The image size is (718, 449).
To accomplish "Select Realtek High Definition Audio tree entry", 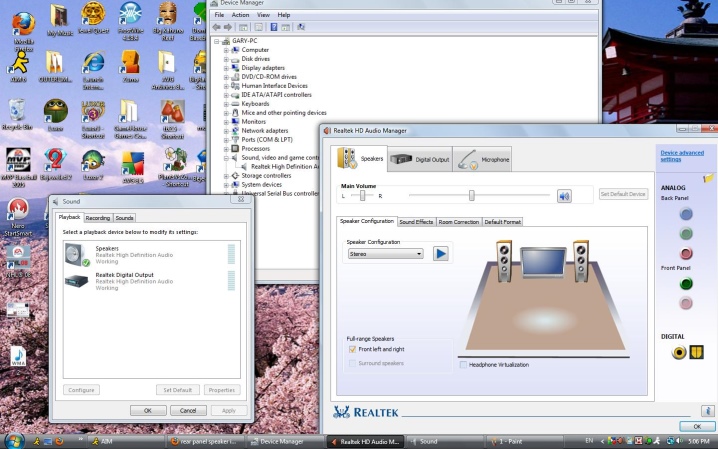I will [x=279, y=167].
